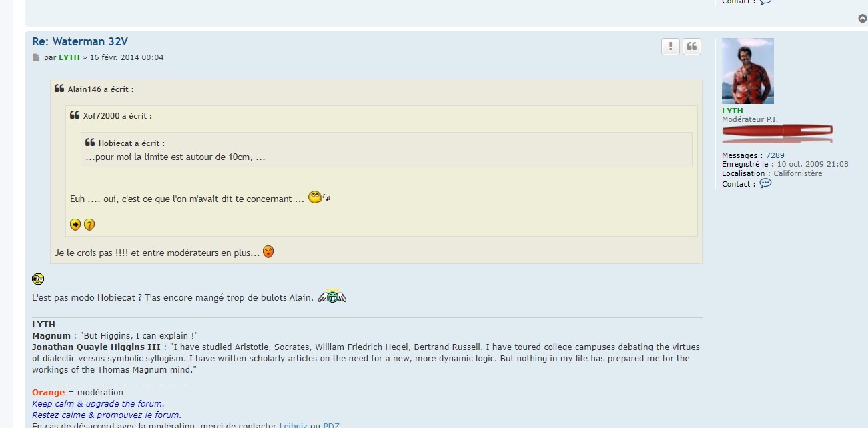Open the 'Re: Waterman 32V' post title

click(x=80, y=41)
